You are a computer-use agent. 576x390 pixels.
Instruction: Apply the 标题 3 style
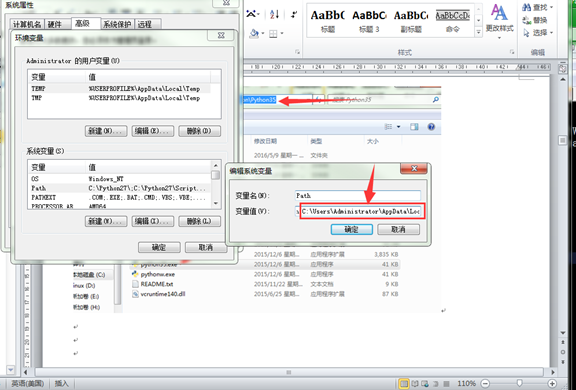point(369,21)
